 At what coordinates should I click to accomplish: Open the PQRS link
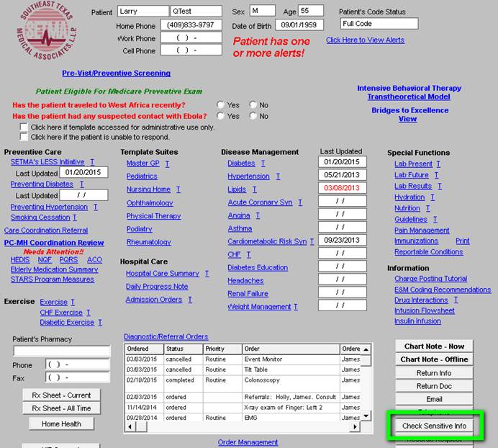pos(68,260)
